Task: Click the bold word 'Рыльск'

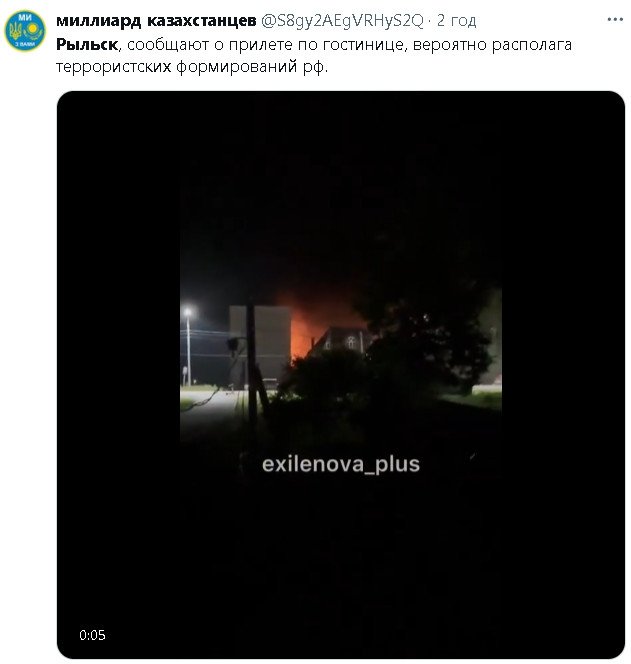Action: click(x=87, y=44)
